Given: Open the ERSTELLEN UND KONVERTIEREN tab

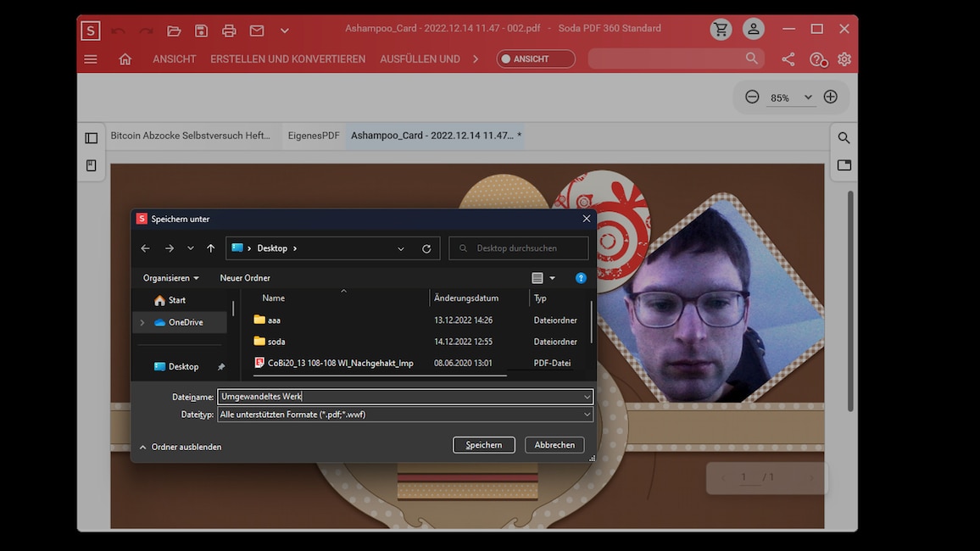Looking at the screenshot, I should [287, 59].
